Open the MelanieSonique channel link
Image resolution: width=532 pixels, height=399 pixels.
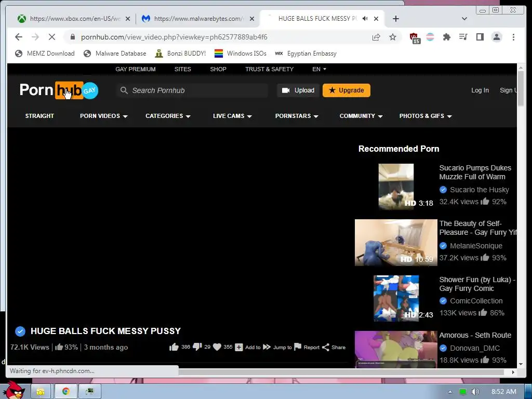point(476,246)
